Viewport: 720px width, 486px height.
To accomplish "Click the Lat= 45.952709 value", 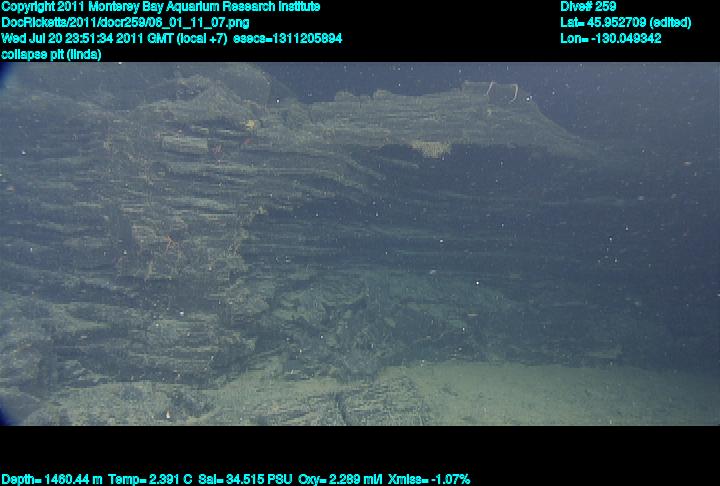I will pos(625,23).
